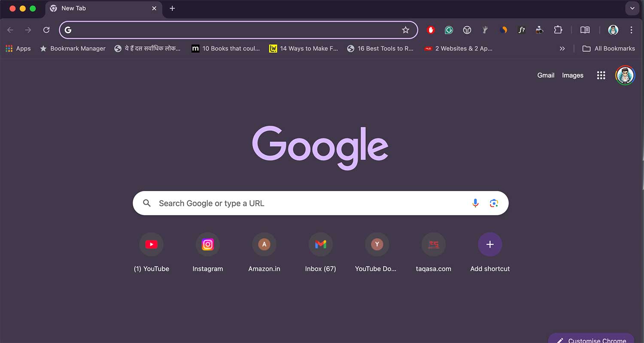Click the screenshot capture extension icon
The width and height of the screenshot is (644, 343).
(x=539, y=30)
